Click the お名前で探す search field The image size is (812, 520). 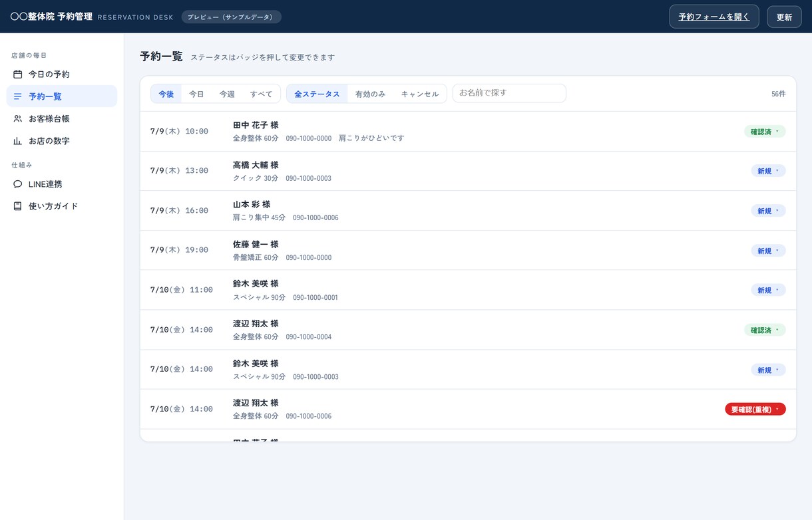point(509,93)
